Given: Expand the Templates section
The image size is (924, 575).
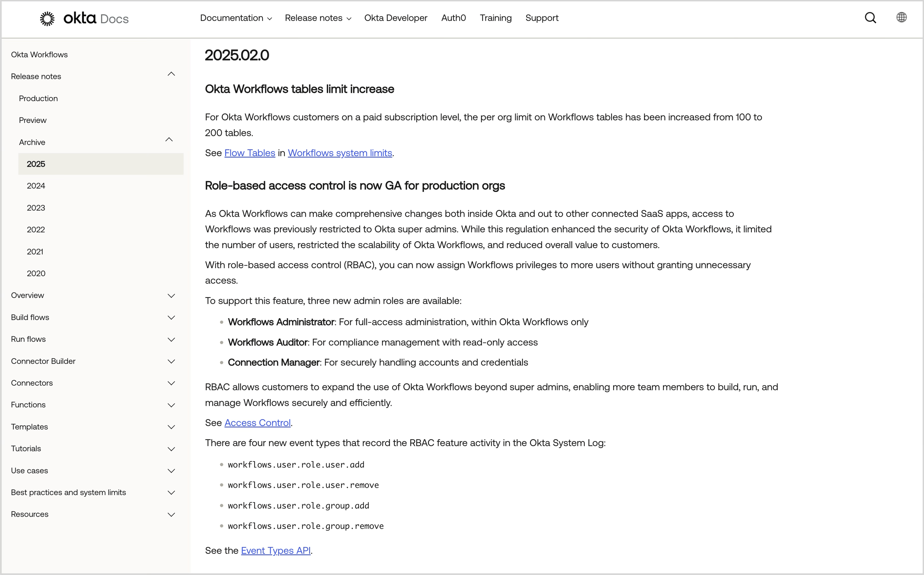Looking at the screenshot, I should (x=172, y=427).
